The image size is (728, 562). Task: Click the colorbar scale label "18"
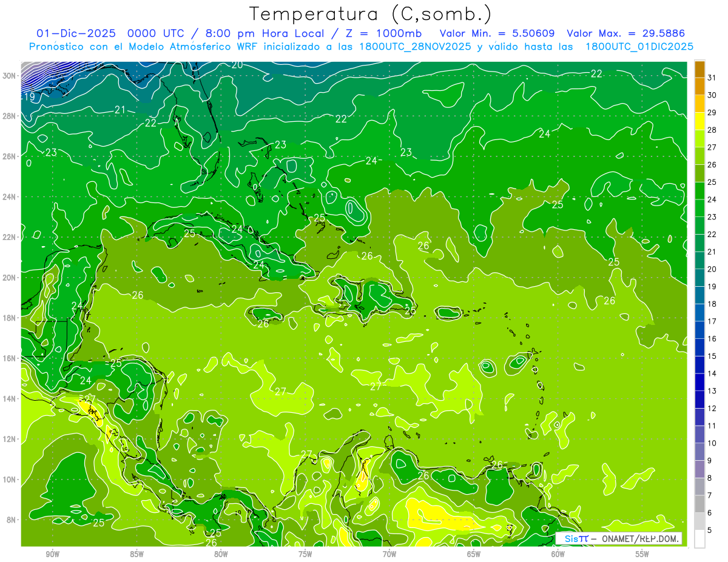click(712, 304)
